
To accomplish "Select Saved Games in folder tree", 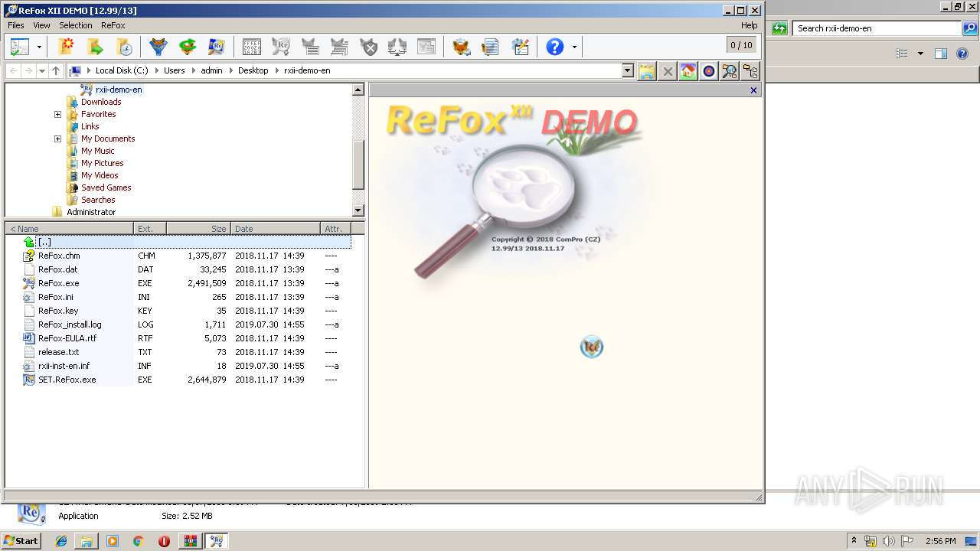I will coord(106,187).
